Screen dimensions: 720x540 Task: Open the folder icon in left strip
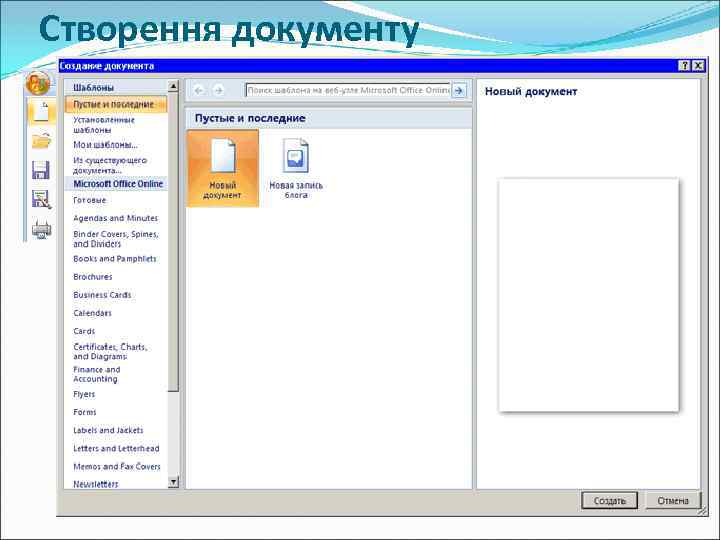41,141
